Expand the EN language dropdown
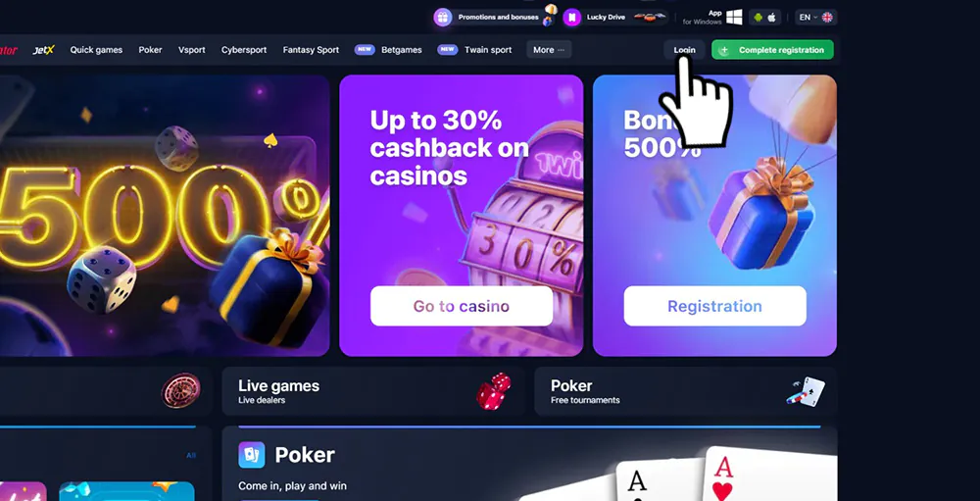980x501 pixels. click(x=808, y=18)
